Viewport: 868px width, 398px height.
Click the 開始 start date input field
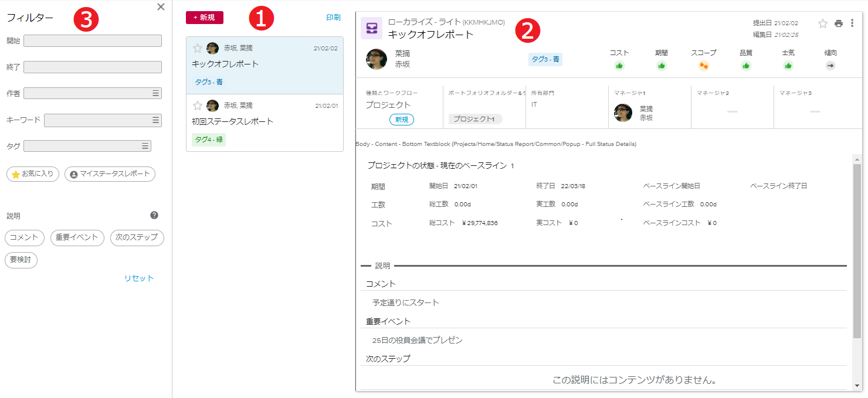(93, 40)
